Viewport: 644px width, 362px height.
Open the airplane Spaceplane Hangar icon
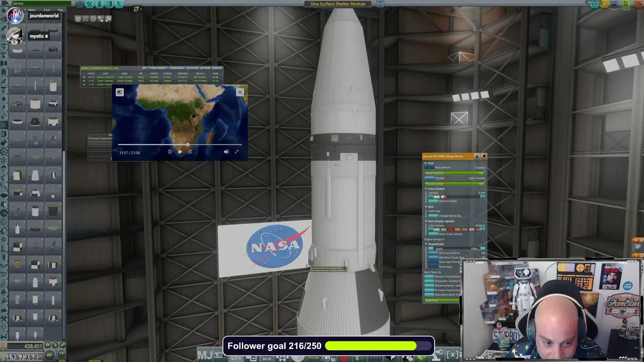point(119,4)
